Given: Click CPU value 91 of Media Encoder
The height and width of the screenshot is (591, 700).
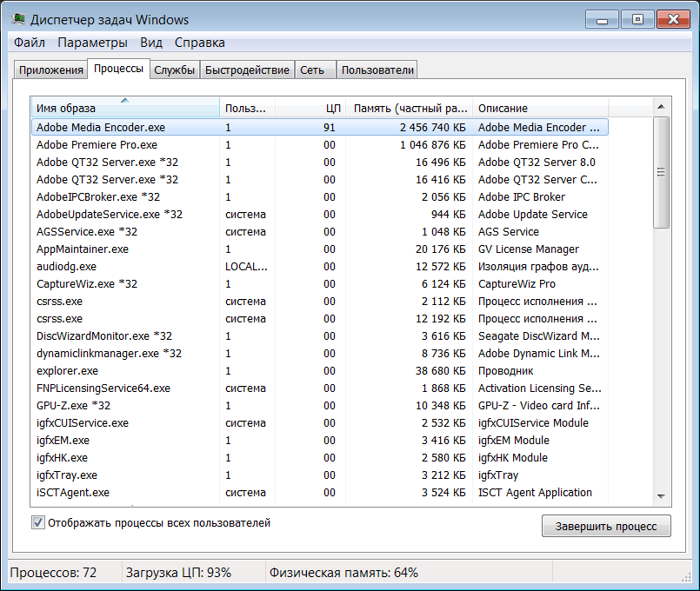Looking at the screenshot, I should 330,128.
